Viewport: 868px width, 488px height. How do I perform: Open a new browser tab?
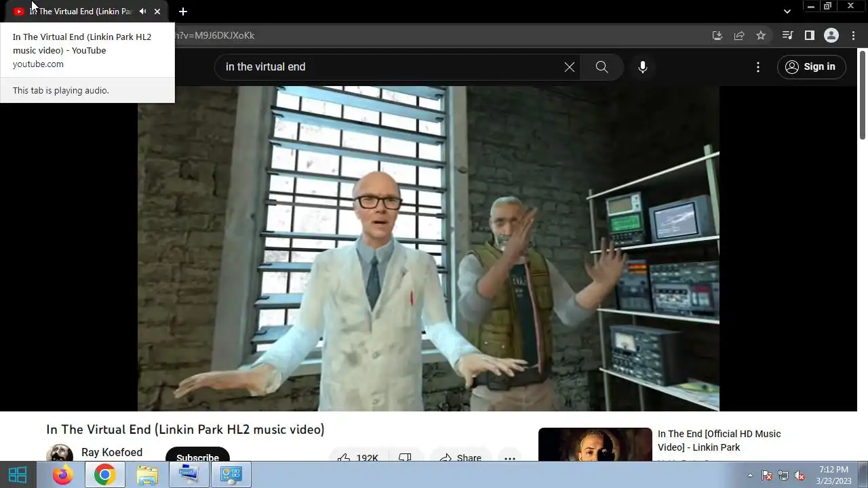pos(182,12)
